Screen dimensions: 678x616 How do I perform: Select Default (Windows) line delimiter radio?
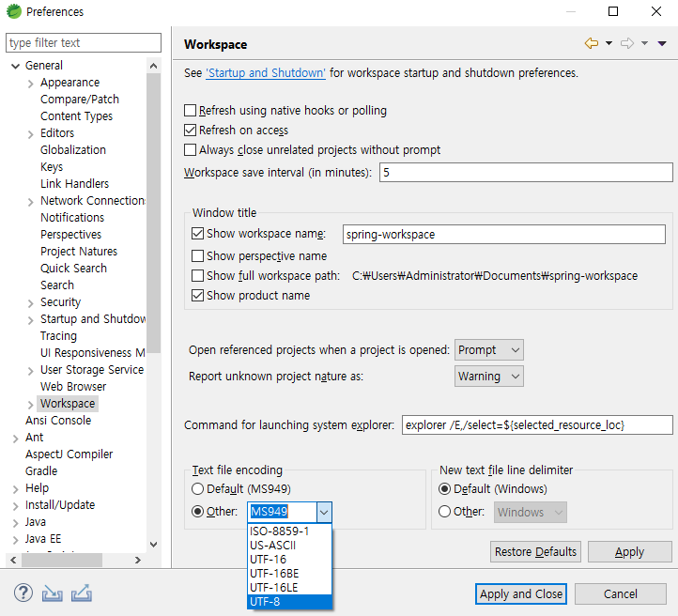click(x=444, y=489)
